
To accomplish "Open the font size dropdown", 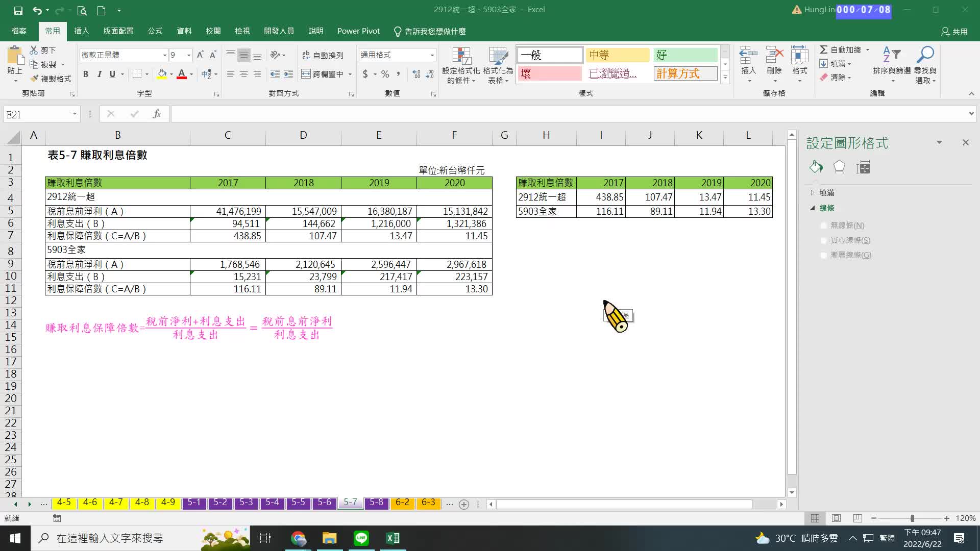I will [189, 55].
